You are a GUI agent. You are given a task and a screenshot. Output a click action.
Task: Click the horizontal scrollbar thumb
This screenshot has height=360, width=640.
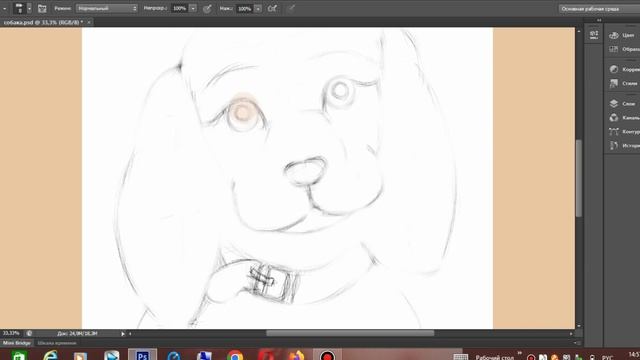click(x=350, y=333)
